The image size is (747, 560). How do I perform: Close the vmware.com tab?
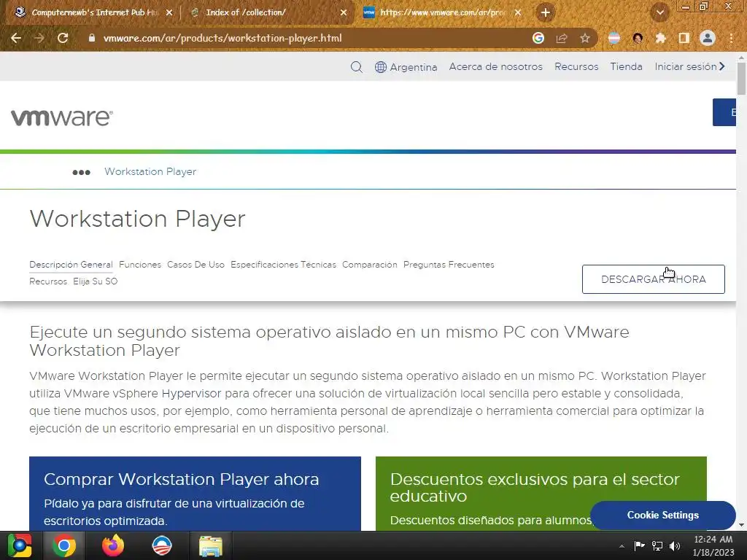518,12
